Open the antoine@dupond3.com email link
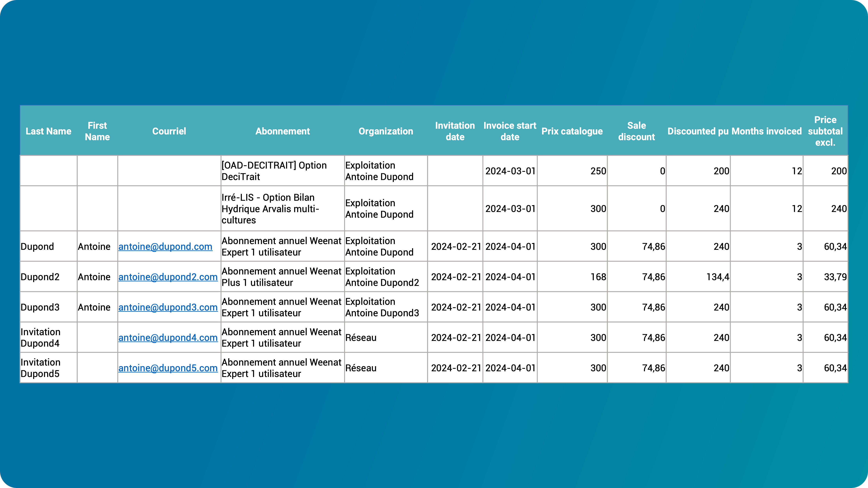The image size is (868, 488). click(x=168, y=307)
